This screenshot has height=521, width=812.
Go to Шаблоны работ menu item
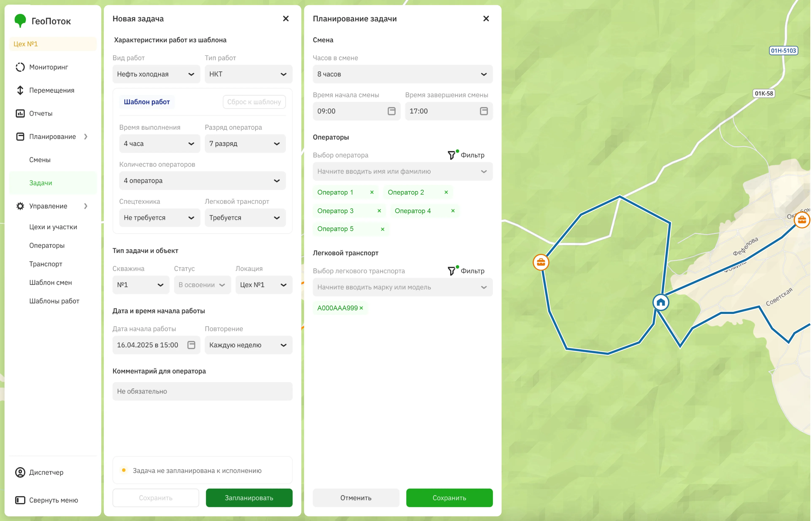pyautogui.click(x=54, y=301)
